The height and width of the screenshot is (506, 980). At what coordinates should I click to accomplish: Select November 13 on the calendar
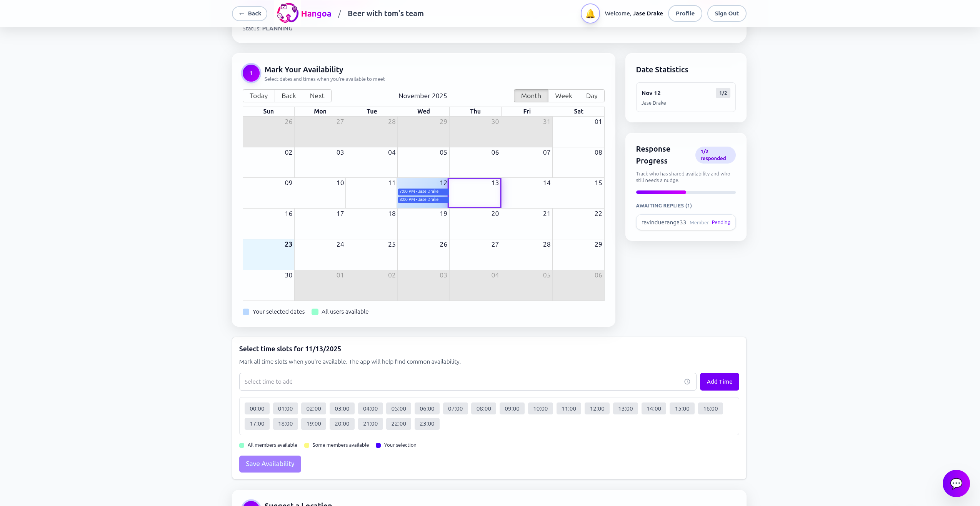(x=475, y=193)
